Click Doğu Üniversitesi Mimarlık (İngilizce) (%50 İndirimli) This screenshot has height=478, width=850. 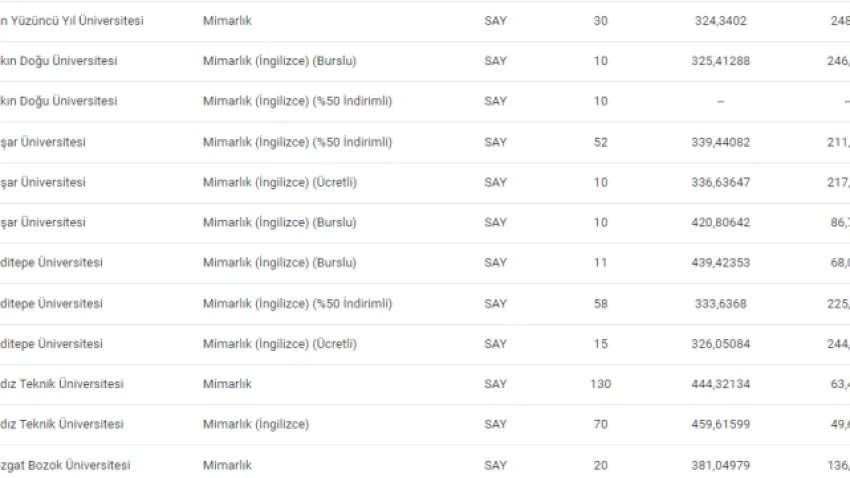[x=298, y=101]
